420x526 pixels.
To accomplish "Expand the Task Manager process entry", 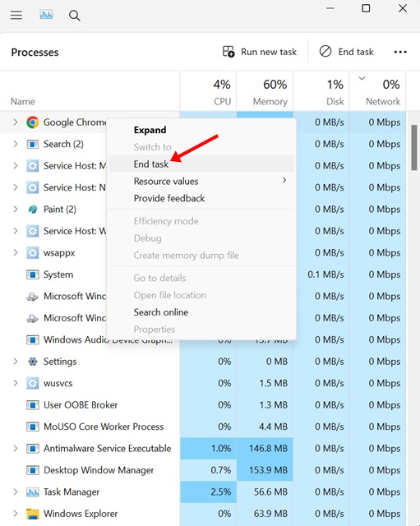I will (x=16, y=491).
